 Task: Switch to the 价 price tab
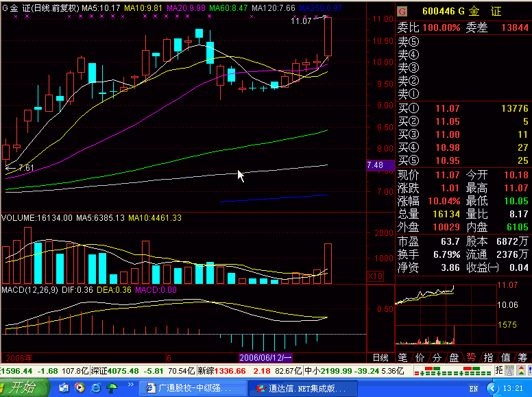(419, 357)
